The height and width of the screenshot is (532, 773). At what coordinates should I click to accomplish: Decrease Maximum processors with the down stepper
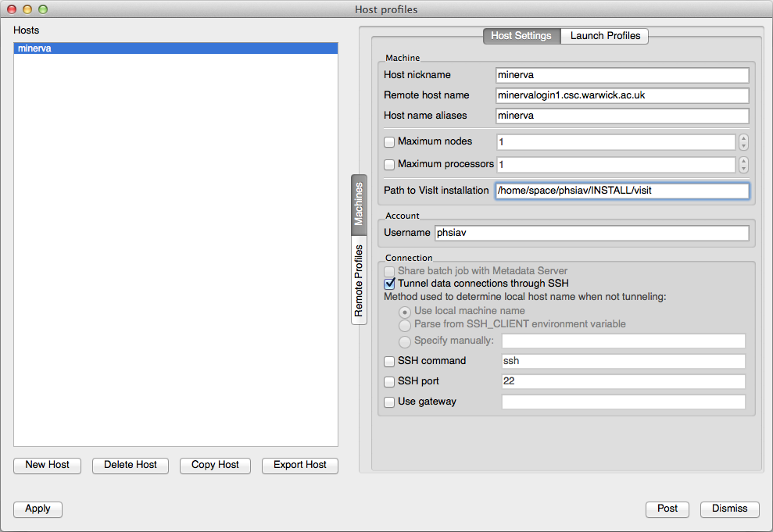743,168
